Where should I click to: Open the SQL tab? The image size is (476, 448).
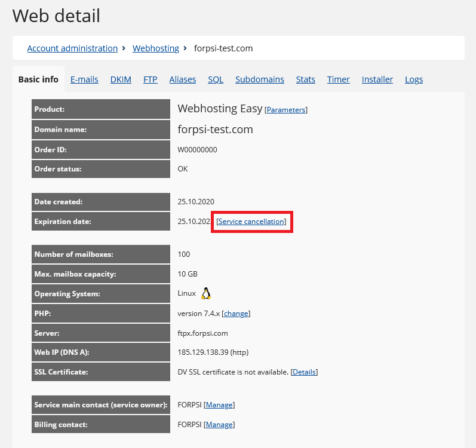click(216, 79)
